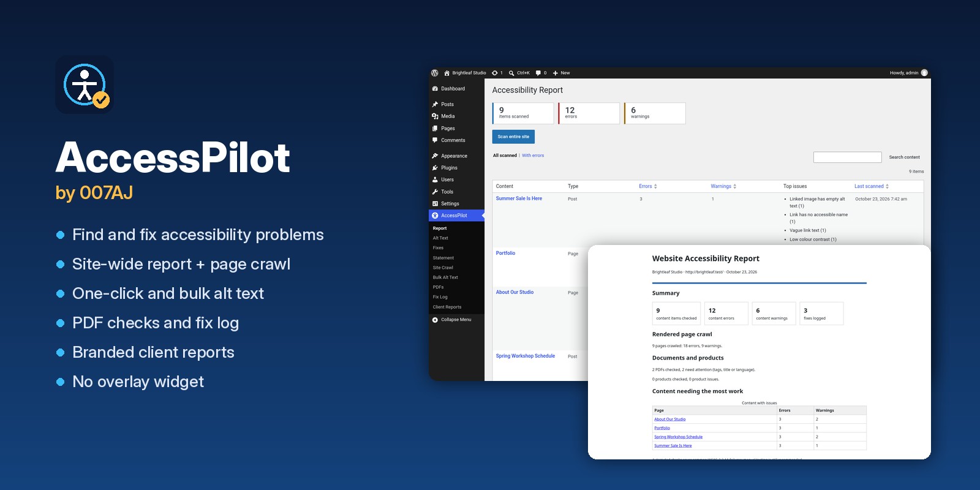The width and height of the screenshot is (980, 490).
Task: Click the 'October 23, 2026 7:42 am' cell
Action: point(881,199)
